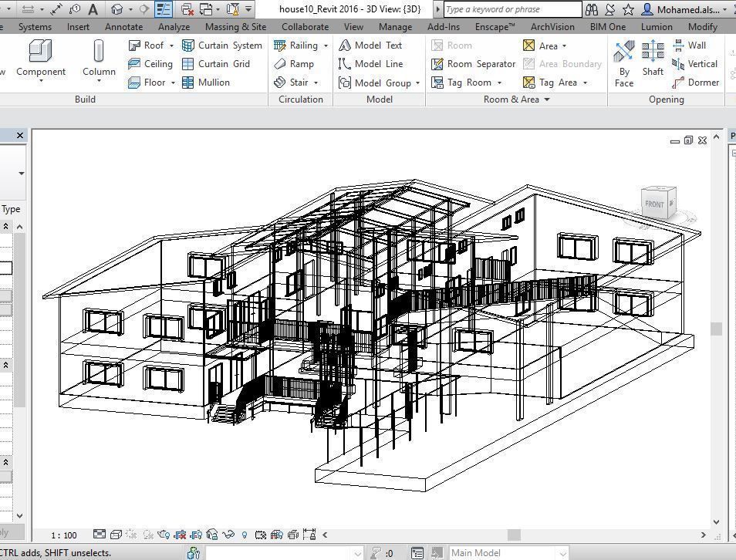
Task: Expand the Model Group dropdown arrow
Action: tap(417, 83)
